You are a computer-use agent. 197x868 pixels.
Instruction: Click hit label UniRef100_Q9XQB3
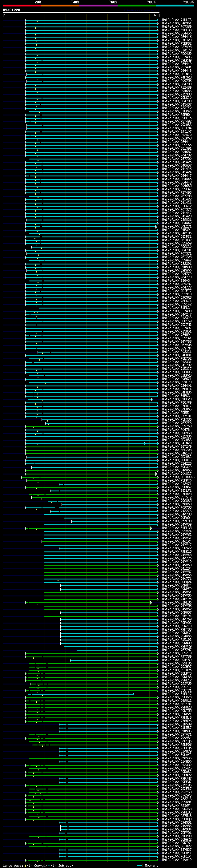[177, 125]
